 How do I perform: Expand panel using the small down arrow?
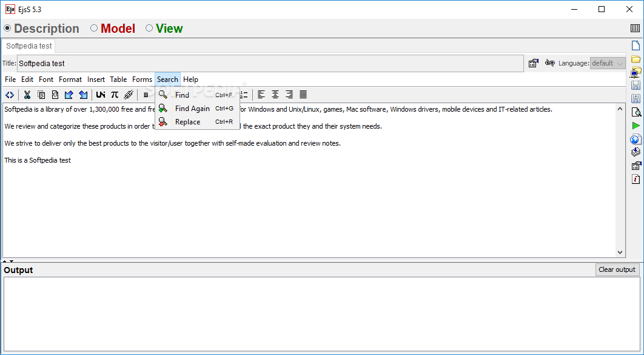click(x=12, y=262)
